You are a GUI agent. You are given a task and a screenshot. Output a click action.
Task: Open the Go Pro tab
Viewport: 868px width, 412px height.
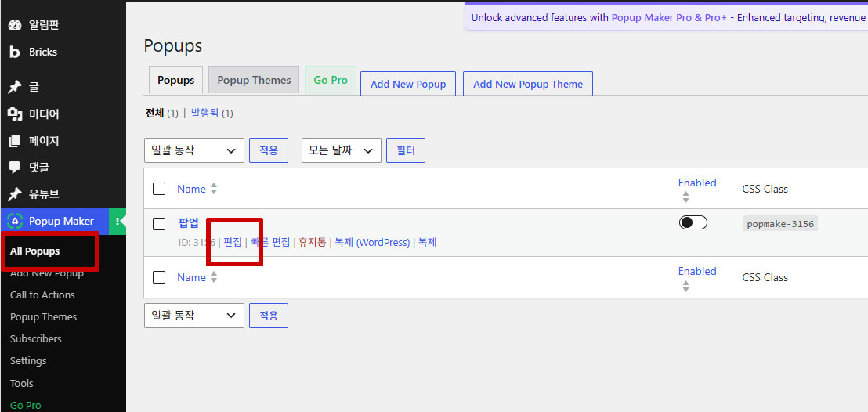331,81
